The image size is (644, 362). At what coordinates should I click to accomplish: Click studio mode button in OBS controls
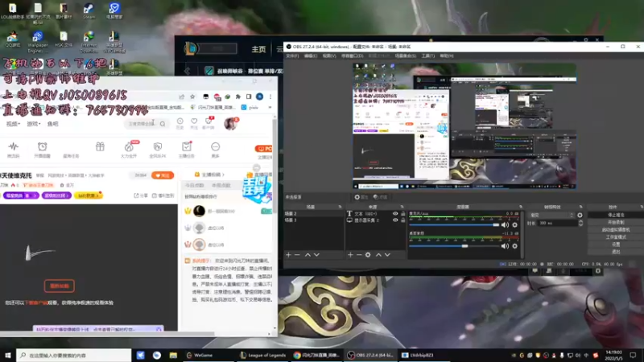(x=616, y=237)
